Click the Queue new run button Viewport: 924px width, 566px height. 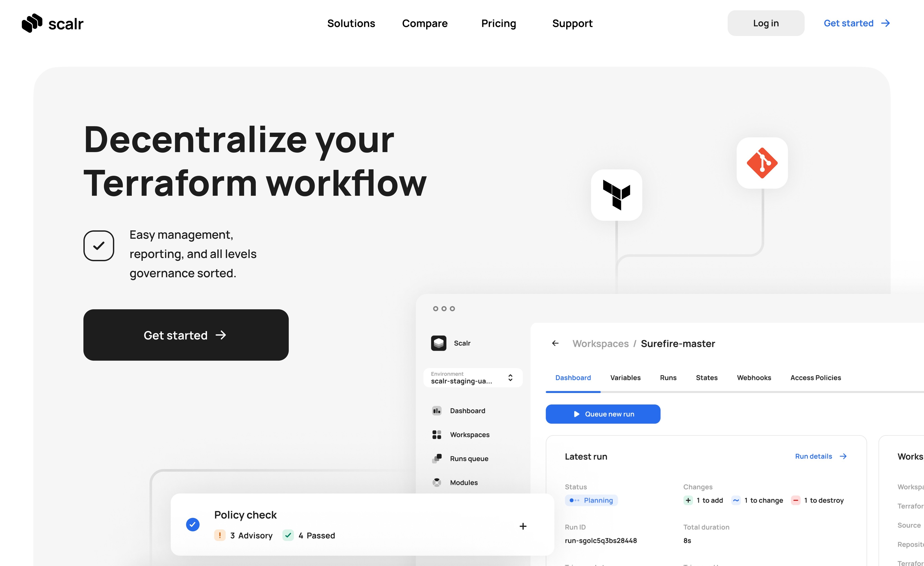[x=603, y=414]
